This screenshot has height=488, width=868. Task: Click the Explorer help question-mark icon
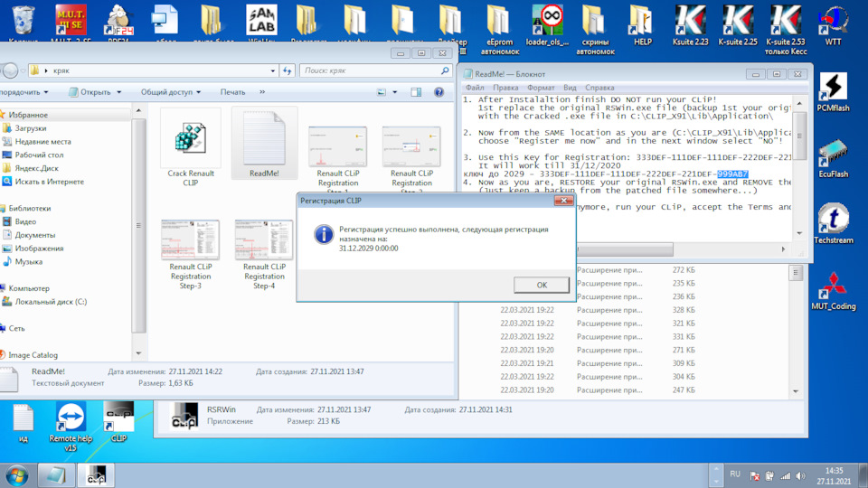click(x=439, y=92)
